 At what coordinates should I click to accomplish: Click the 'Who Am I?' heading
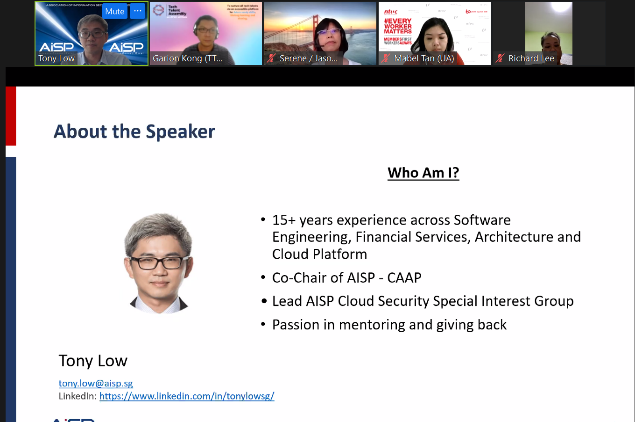pos(423,173)
